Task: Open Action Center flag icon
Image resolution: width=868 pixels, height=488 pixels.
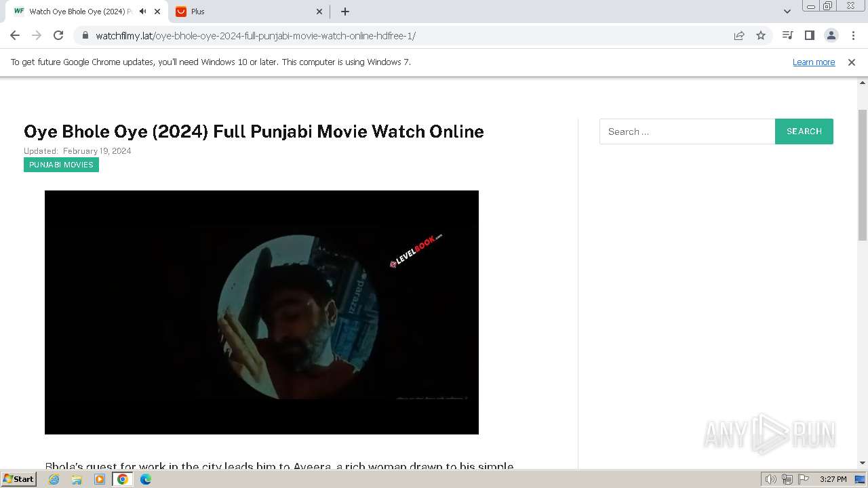Action: point(804,479)
